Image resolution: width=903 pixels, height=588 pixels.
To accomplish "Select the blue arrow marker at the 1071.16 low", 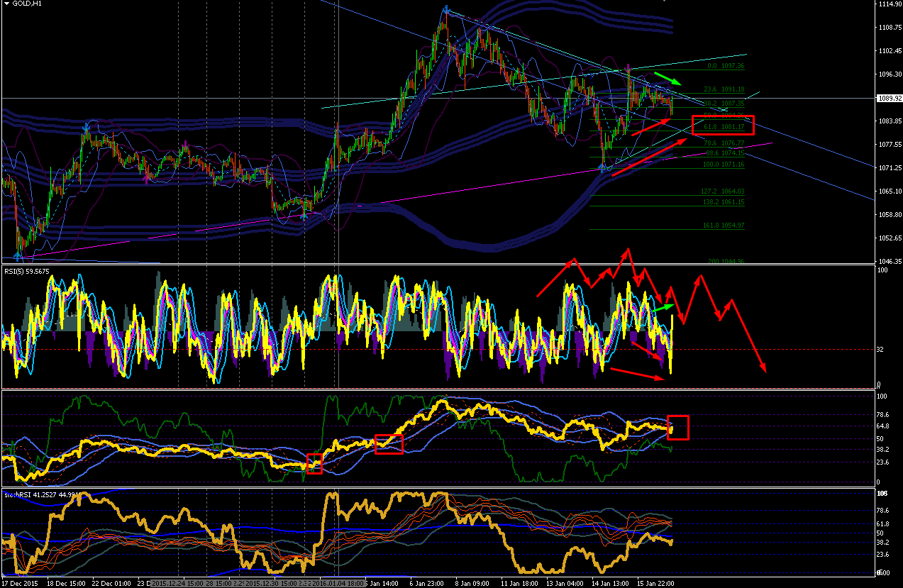I will (603, 168).
